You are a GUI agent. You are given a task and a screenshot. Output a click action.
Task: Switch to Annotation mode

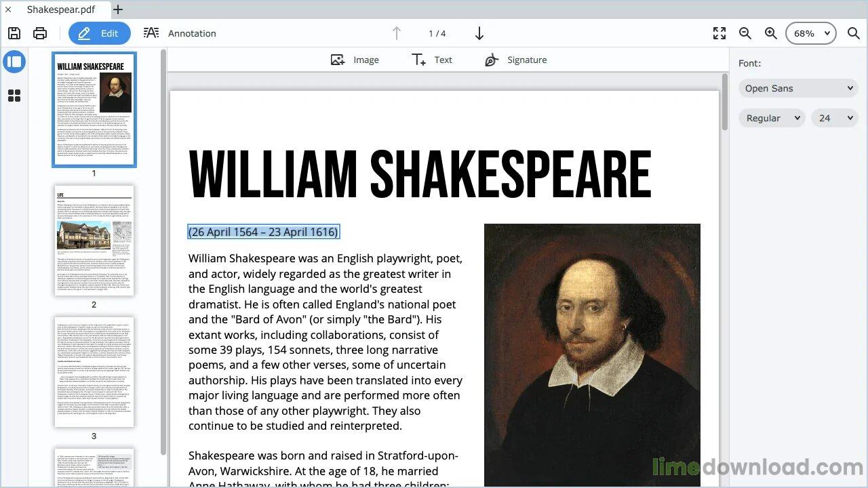(x=180, y=33)
